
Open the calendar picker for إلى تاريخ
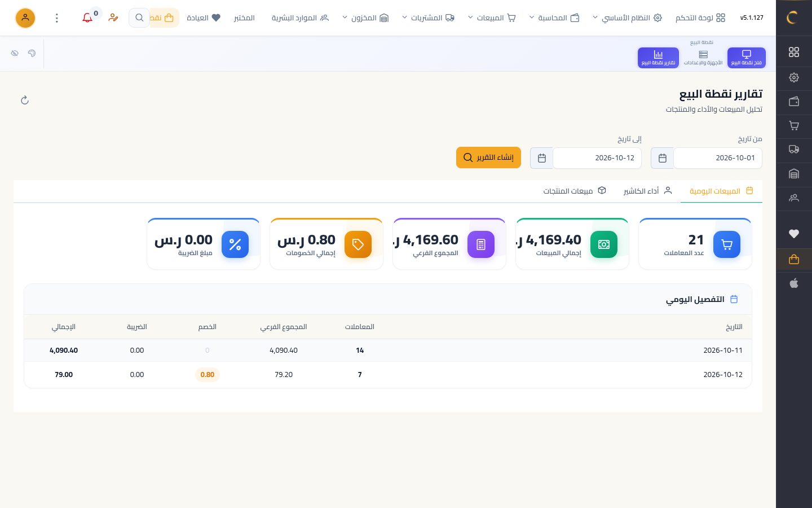tap(542, 158)
